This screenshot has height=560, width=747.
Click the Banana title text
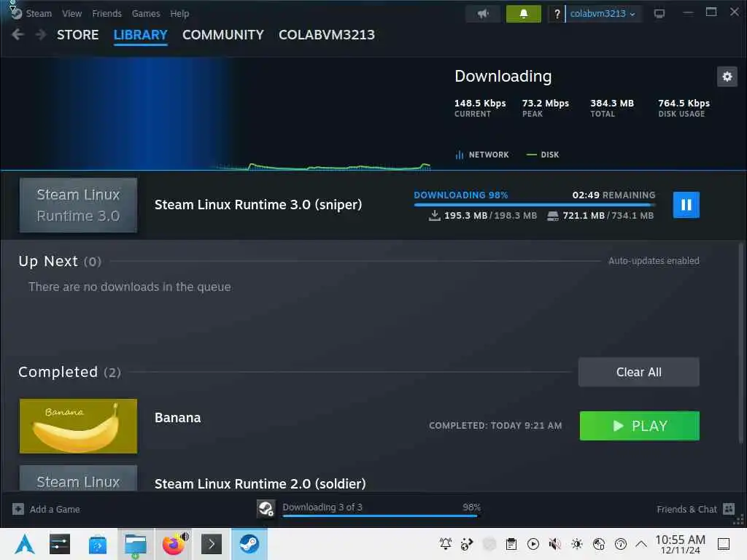pos(178,418)
